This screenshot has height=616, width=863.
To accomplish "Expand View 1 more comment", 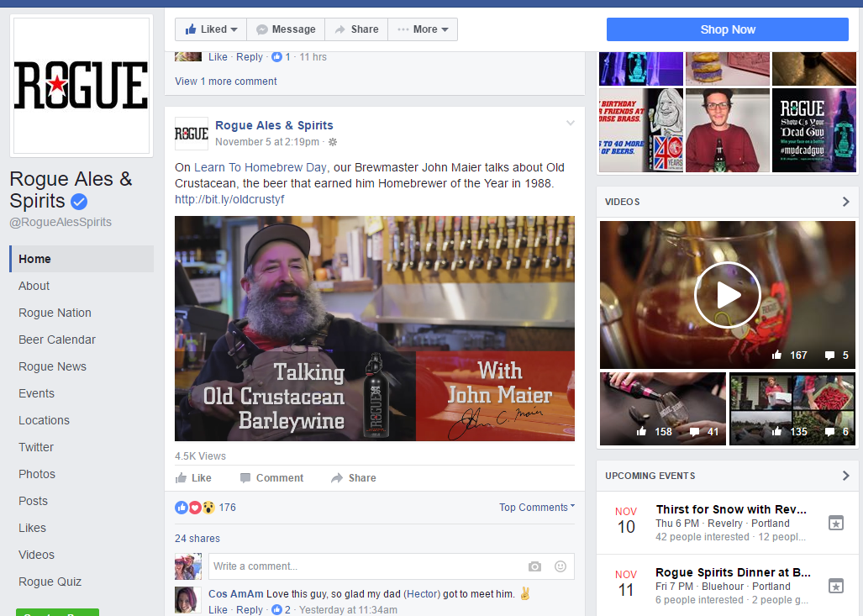I will coord(226,81).
